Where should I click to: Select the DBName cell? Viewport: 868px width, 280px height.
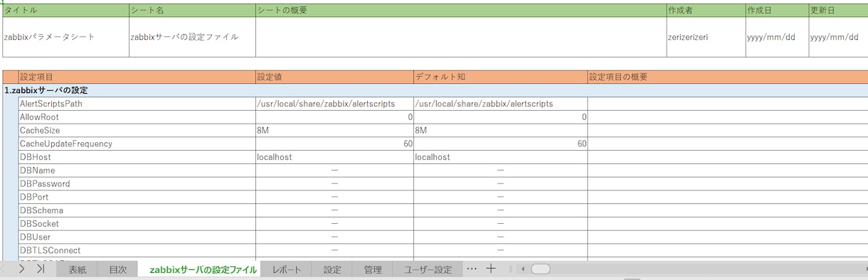coord(137,171)
